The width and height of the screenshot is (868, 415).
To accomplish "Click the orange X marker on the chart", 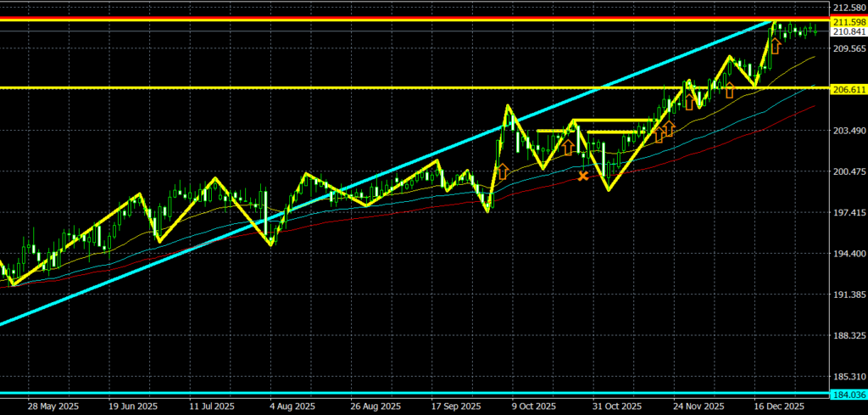I will coord(582,176).
